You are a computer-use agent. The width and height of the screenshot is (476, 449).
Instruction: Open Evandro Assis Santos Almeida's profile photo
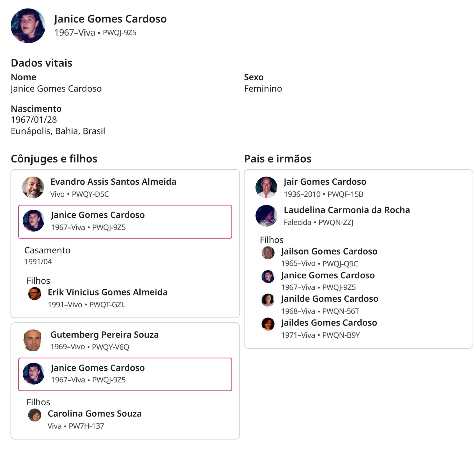pyautogui.click(x=33, y=187)
